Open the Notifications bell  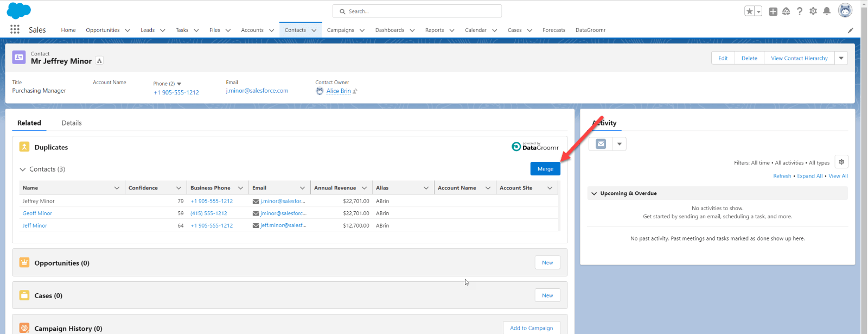click(x=827, y=11)
